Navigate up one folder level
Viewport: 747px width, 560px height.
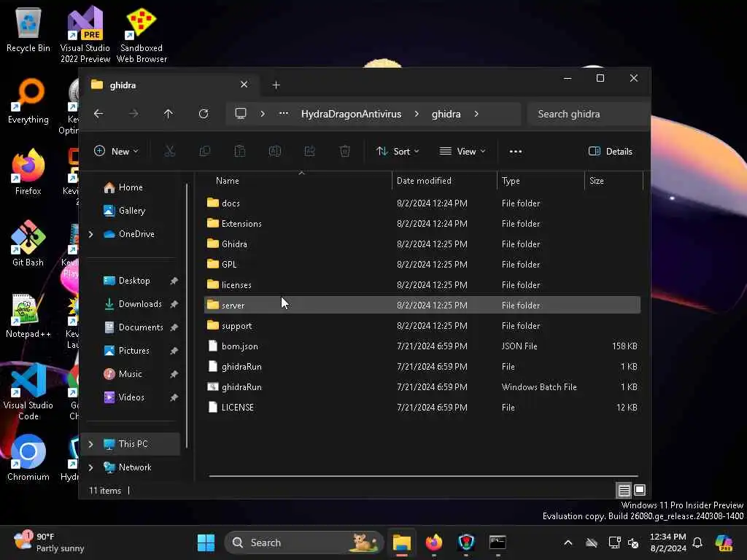(169, 114)
